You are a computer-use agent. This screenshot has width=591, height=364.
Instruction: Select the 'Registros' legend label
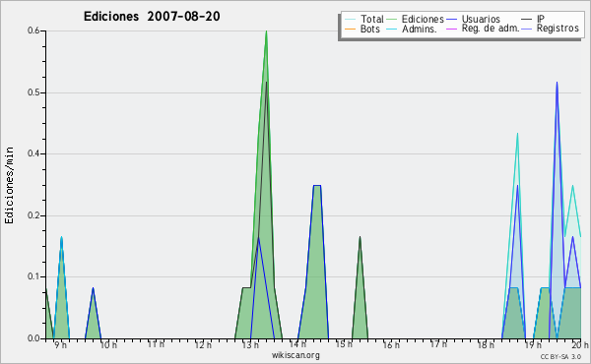[558, 29]
